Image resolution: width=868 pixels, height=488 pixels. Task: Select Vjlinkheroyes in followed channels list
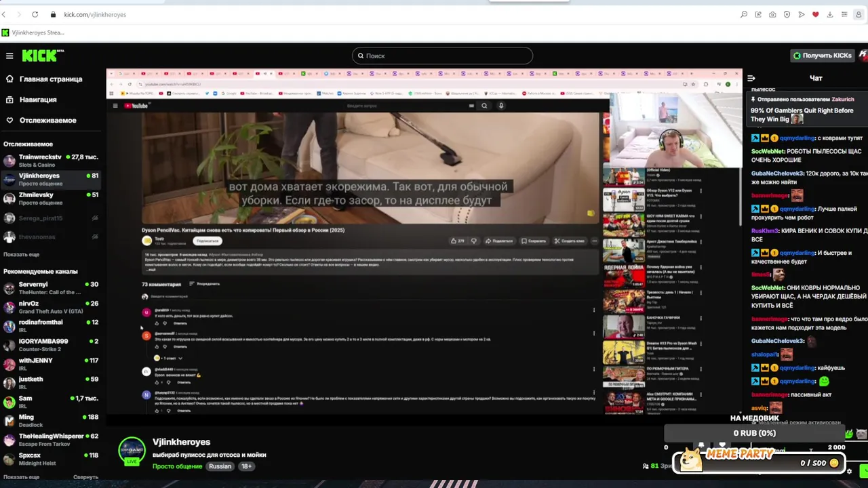click(x=51, y=180)
